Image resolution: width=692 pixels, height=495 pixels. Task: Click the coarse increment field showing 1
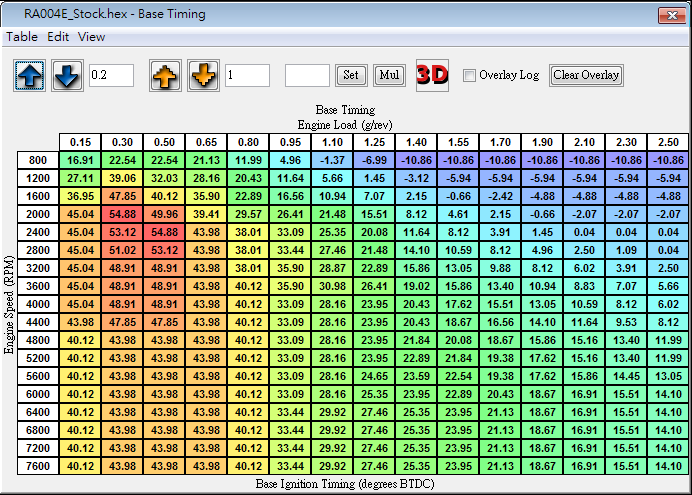coord(247,75)
